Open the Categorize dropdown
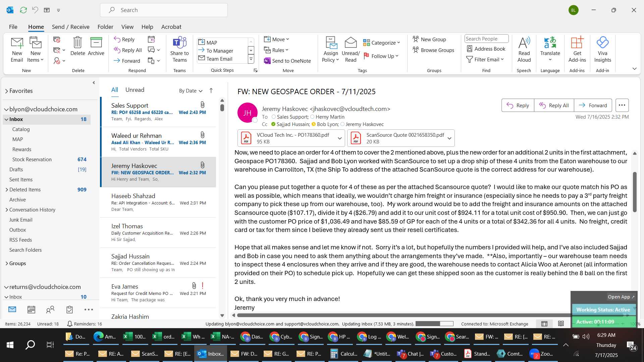The width and height of the screenshot is (644, 362). 382,43
